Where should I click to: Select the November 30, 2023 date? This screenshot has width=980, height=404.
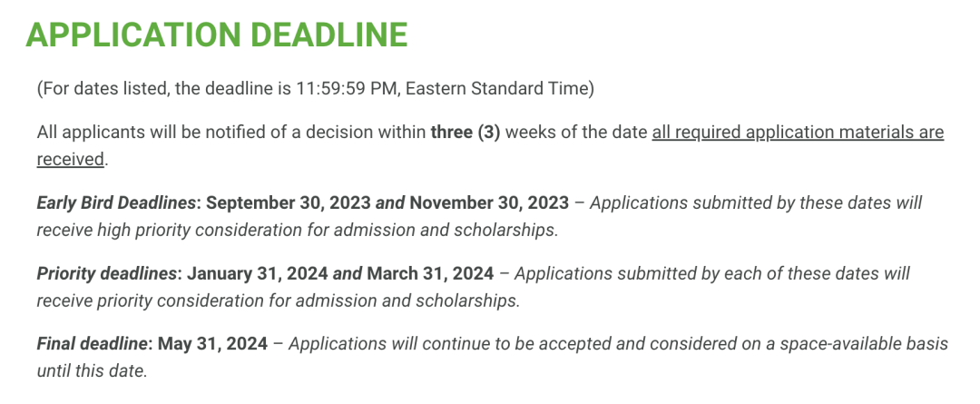(489, 203)
